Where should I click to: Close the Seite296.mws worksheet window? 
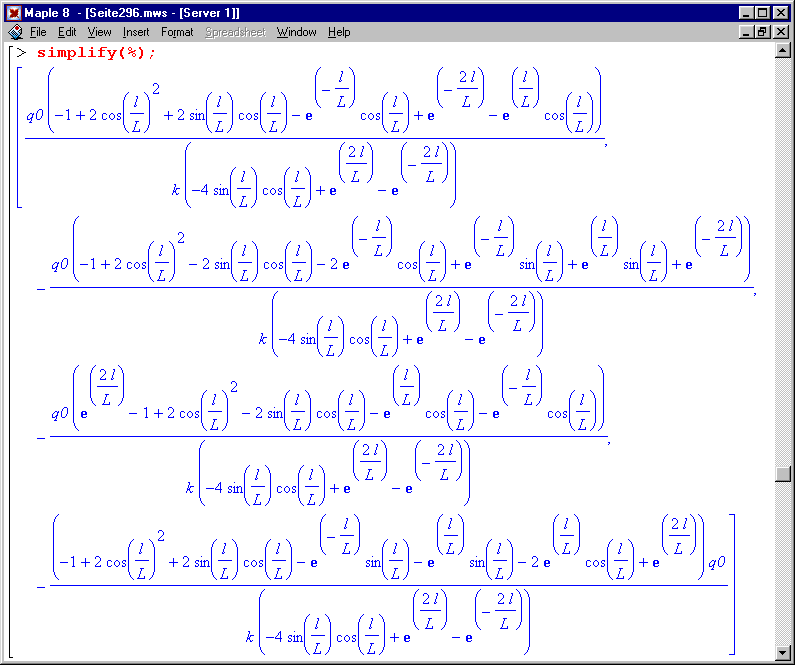[x=780, y=32]
